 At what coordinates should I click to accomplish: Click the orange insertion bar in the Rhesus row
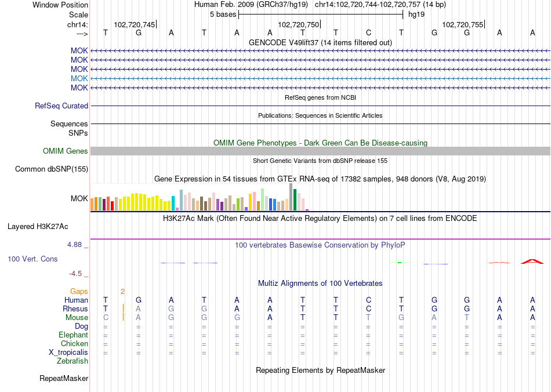pos(123,308)
